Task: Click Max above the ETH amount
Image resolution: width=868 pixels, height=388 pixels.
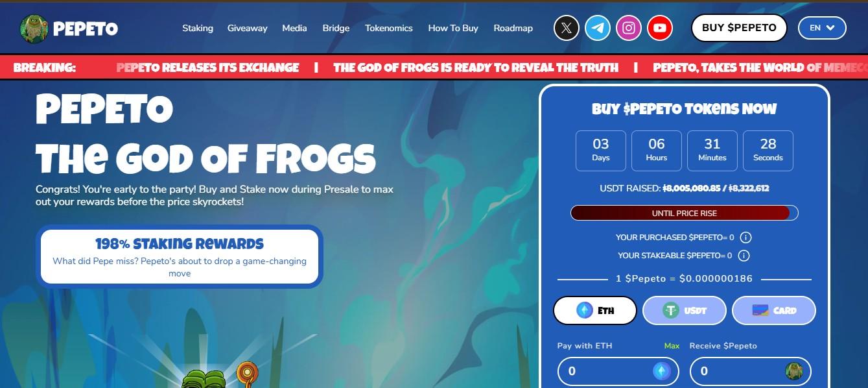Action: point(672,346)
